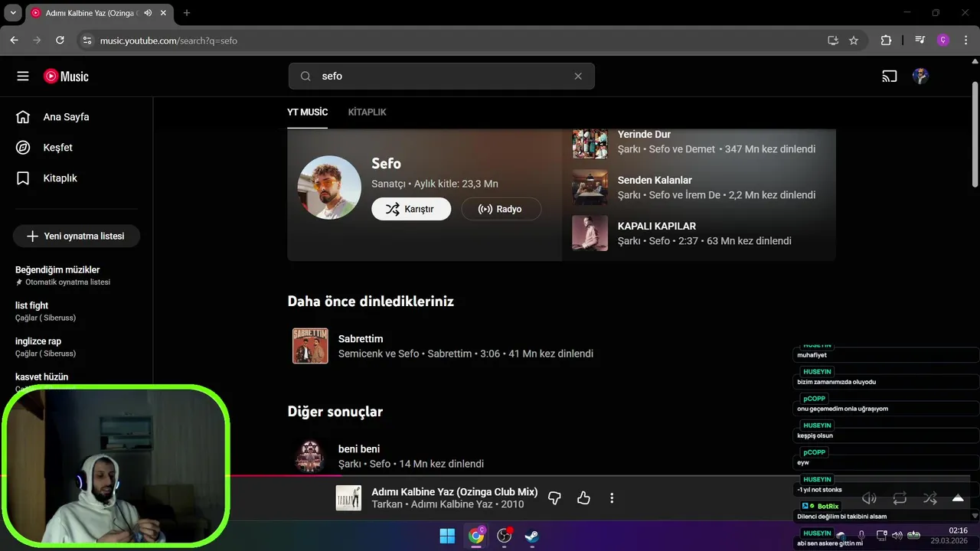This screenshot has width=980, height=551.
Task: Play Senden Kalanlar song thumbnail
Action: point(590,187)
